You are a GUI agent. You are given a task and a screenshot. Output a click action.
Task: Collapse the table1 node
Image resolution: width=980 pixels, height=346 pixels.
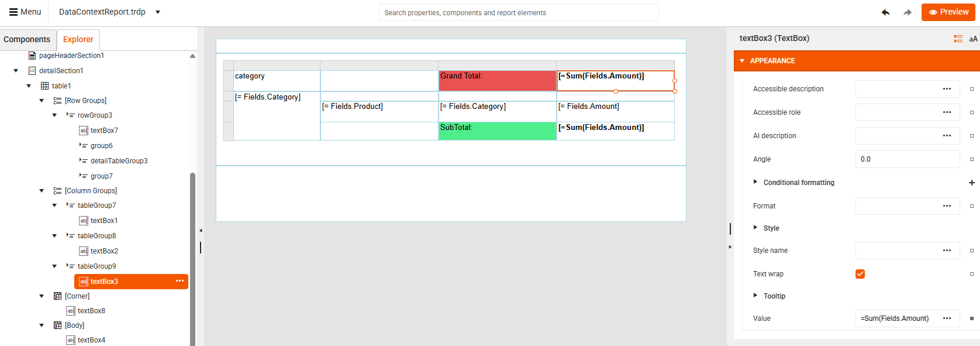coord(29,86)
